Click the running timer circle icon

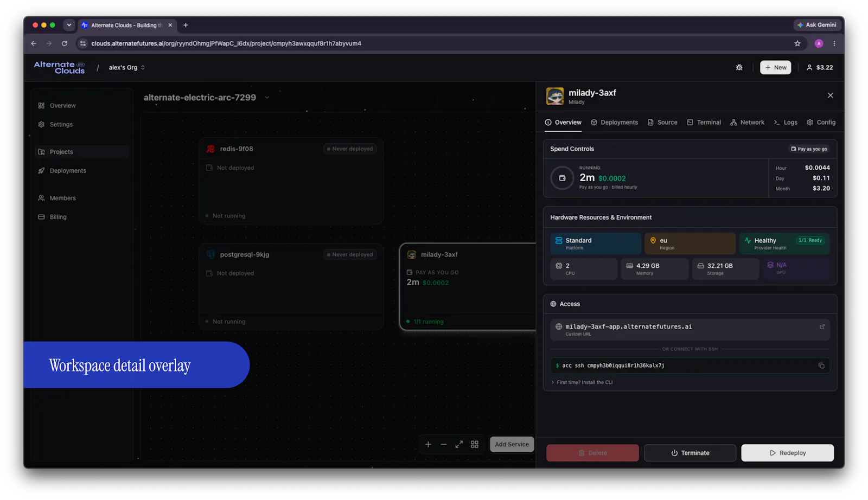point(562,178)
